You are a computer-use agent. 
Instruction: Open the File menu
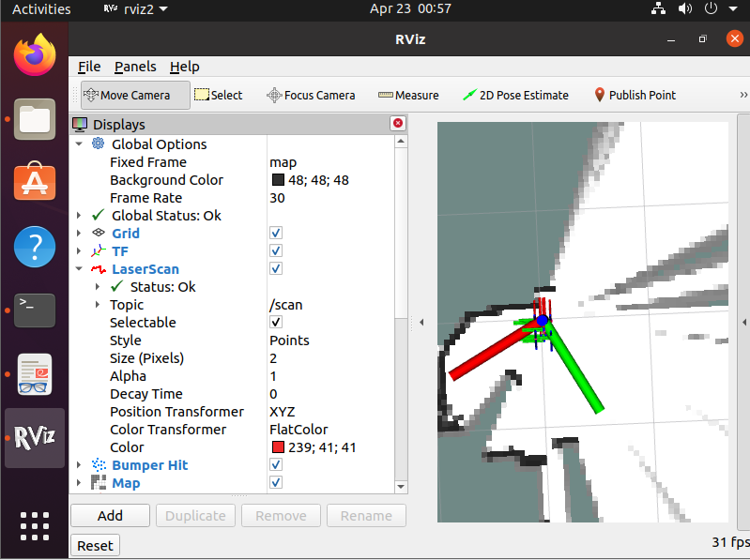[89, 67]
